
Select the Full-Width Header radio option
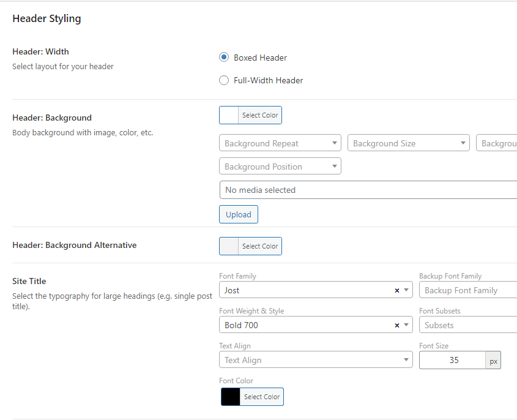pos(224,80)
